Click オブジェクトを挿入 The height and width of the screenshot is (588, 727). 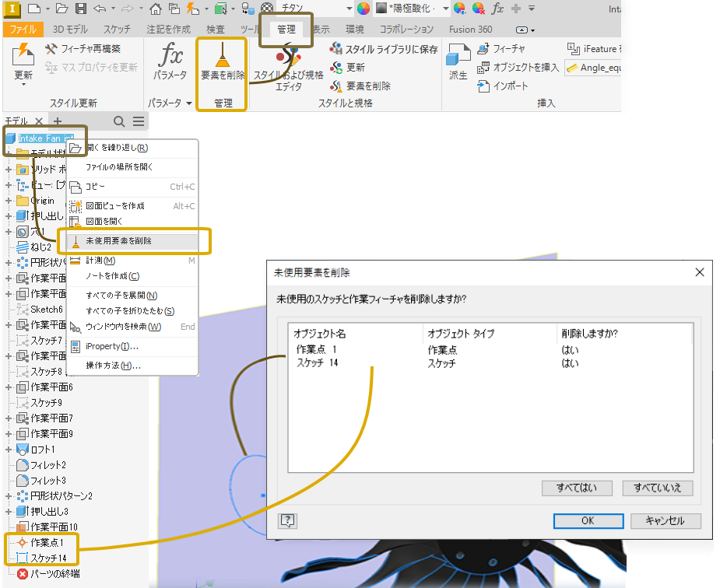point(518,67)
